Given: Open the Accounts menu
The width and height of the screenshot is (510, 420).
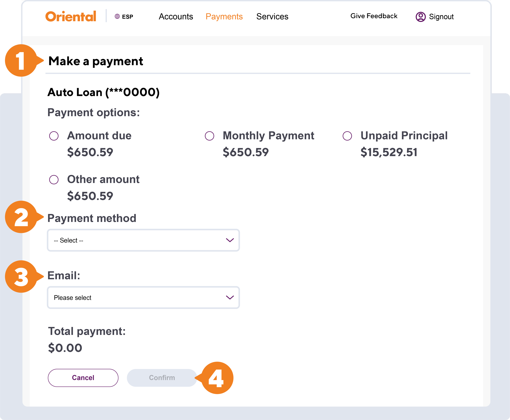Looking at the screenshot, I should (x=176, y=16).
